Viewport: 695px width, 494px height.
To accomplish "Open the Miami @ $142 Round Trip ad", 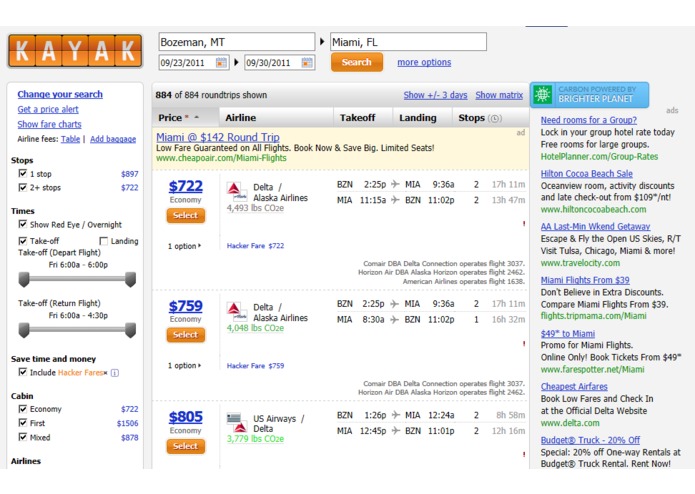I will pyautogui.click(x=218, y=137).
